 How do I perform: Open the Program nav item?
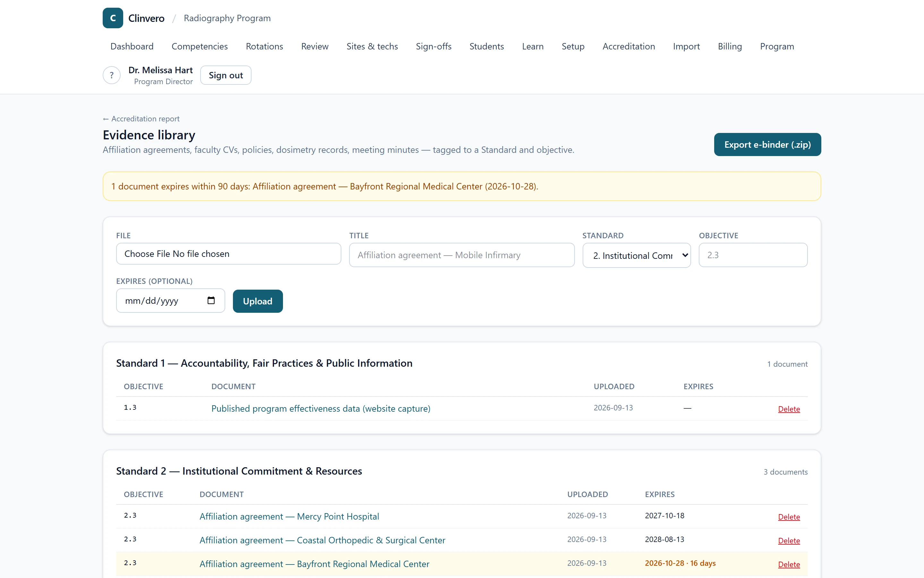pyautogui.click(x=777, y=46)
